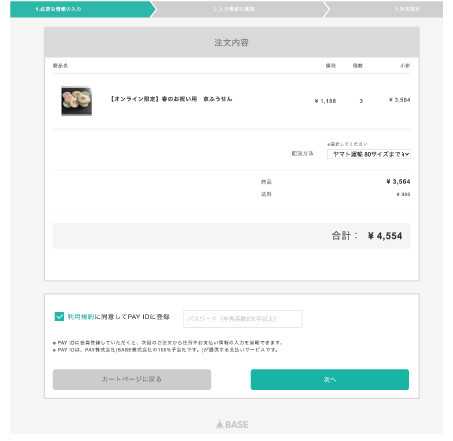Open the 利用規約 terms link
Screen dimensions: 453x441
(x=81, y=317)
